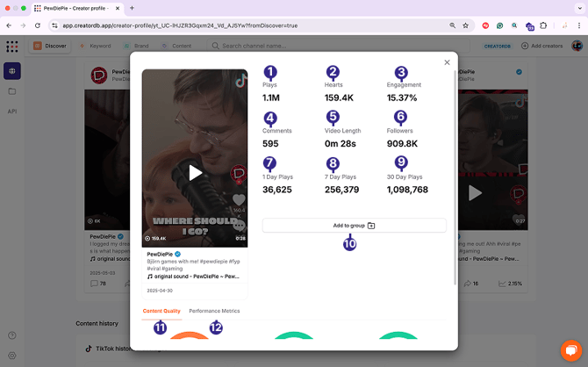
Task: Click the verified badge beside PewDiePie in modal
Action: click(x=178, y=254)
